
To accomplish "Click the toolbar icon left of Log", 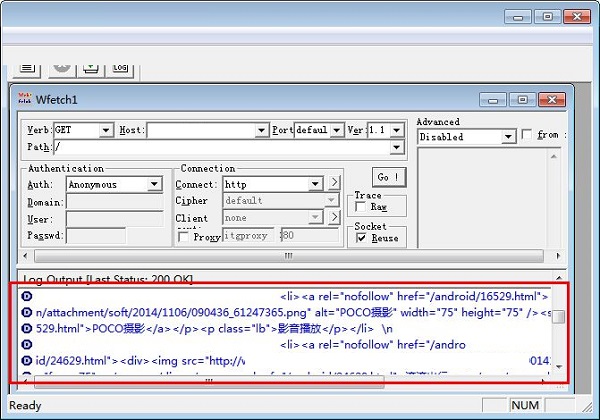I will click(x=91, y=67).
